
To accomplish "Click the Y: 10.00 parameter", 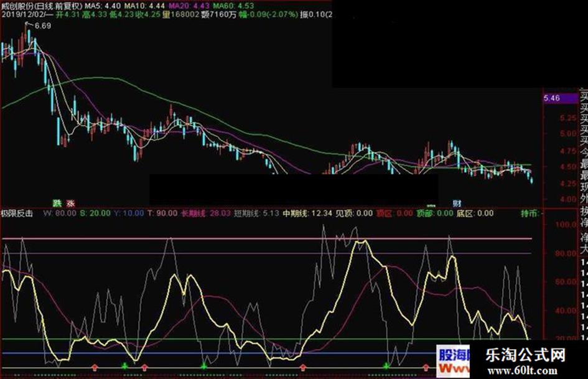I will [129, 213].
